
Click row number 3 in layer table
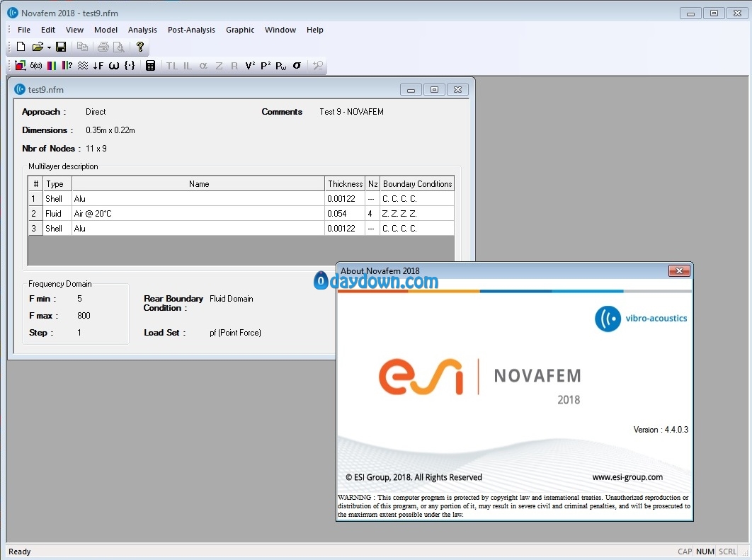[35, 229]
